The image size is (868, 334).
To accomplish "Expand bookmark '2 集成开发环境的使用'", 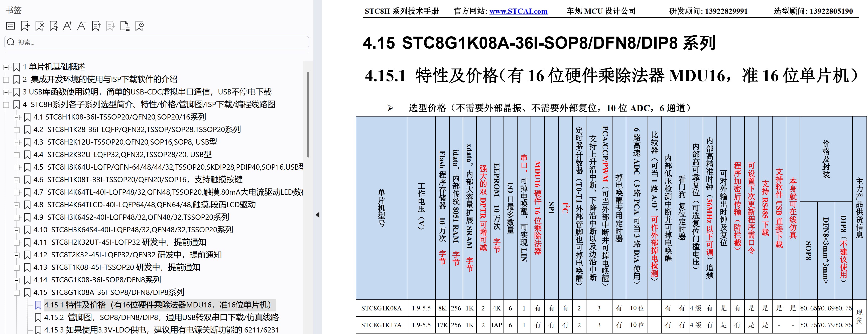I will coord(6,79).
